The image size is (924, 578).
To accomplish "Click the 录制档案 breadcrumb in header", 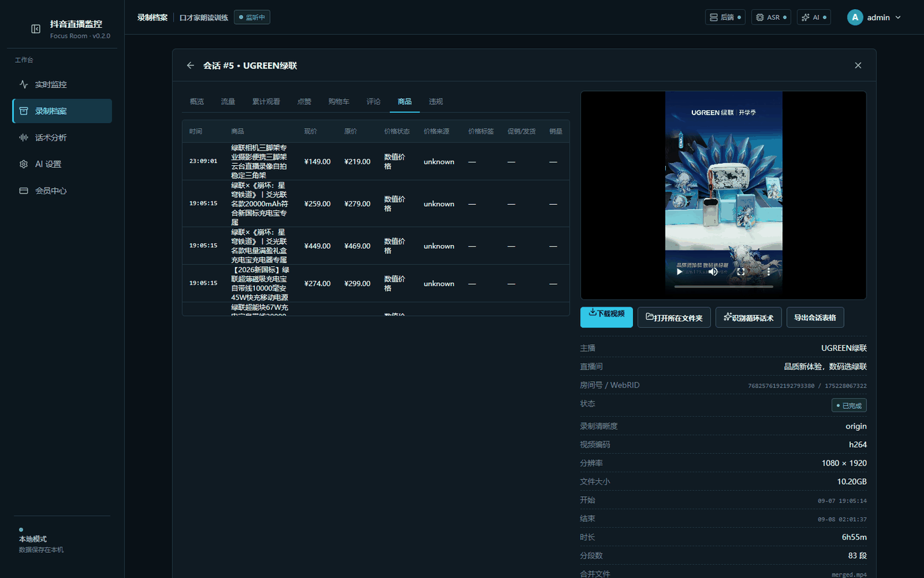I will pyautogui.click(x=152, y=17).
